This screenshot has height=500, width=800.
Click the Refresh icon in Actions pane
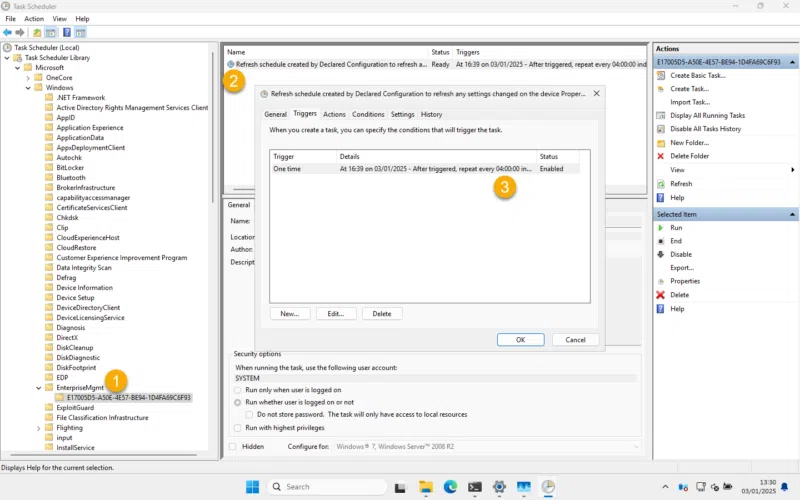coord(660,184)
